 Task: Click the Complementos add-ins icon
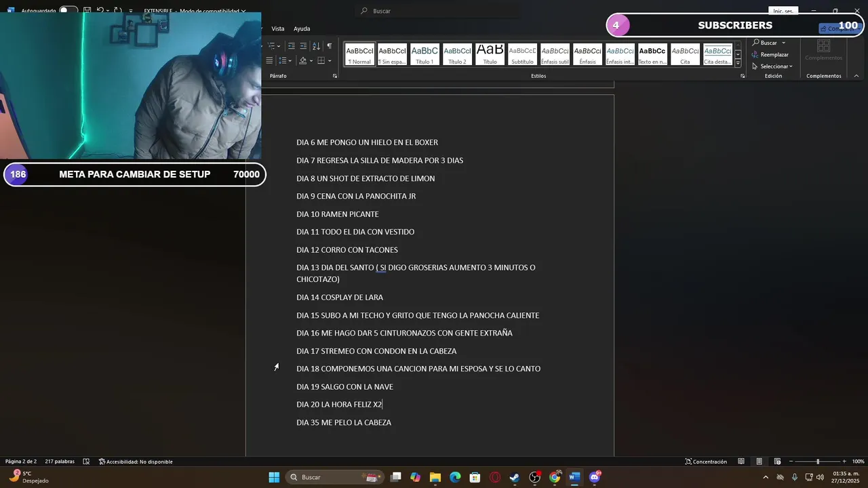(x=823, y=49)
